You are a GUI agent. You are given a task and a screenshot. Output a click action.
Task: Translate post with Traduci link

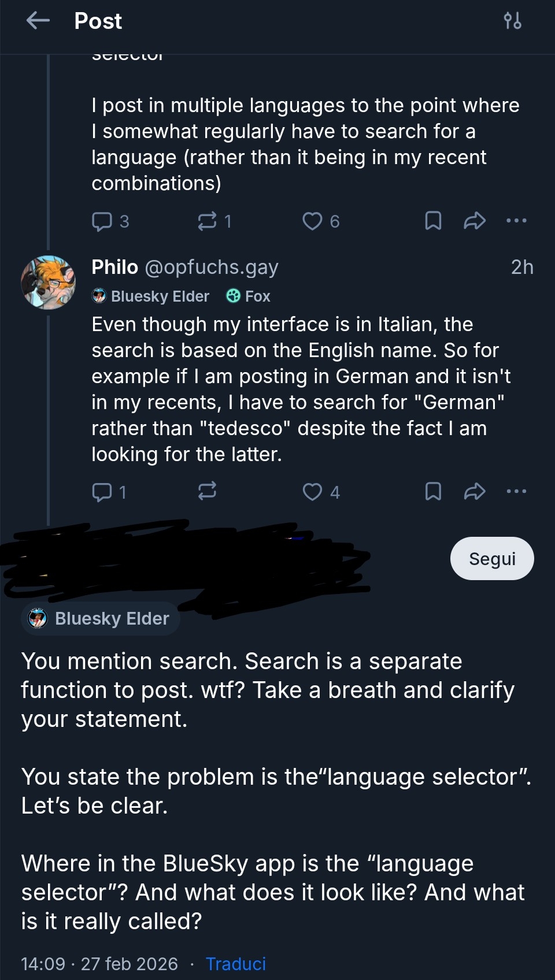click(235, 964)
